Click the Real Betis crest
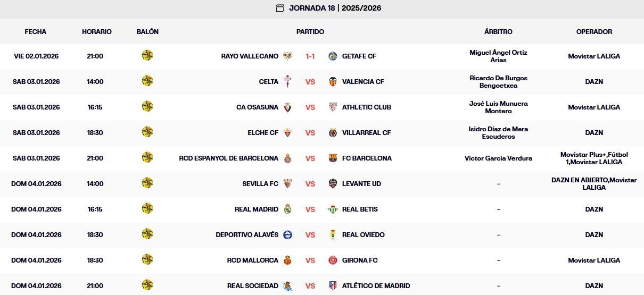 [333, 209]
